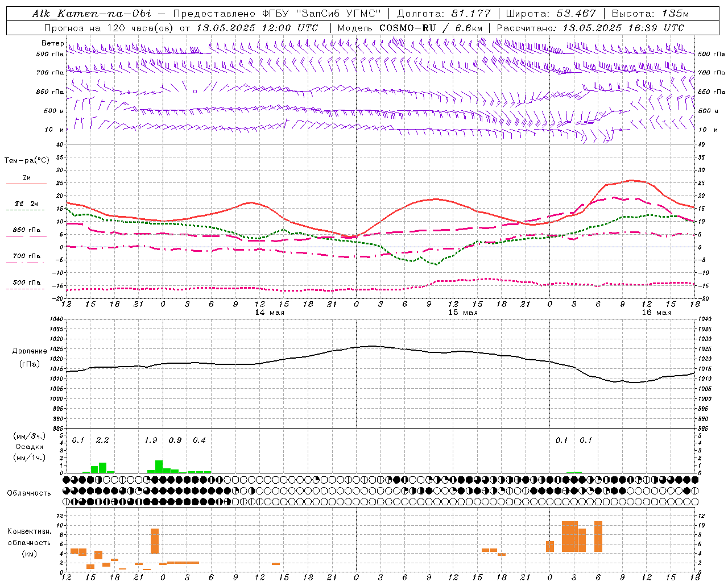This screenshot has width=728, height=582.
Task: Click the station title Alk_Kamen-na-Obi
Action: 92,14
